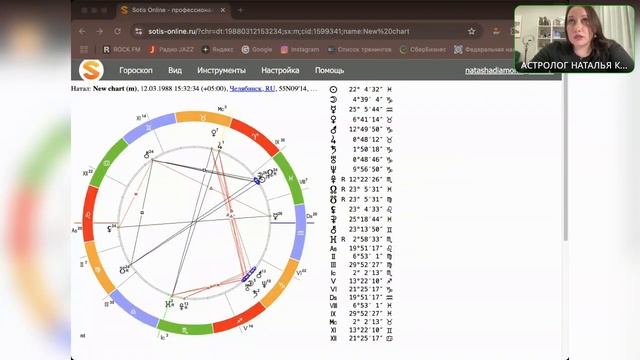
Task: Click the Chiron symbol in planet table
Action: (x=333, y=229)
